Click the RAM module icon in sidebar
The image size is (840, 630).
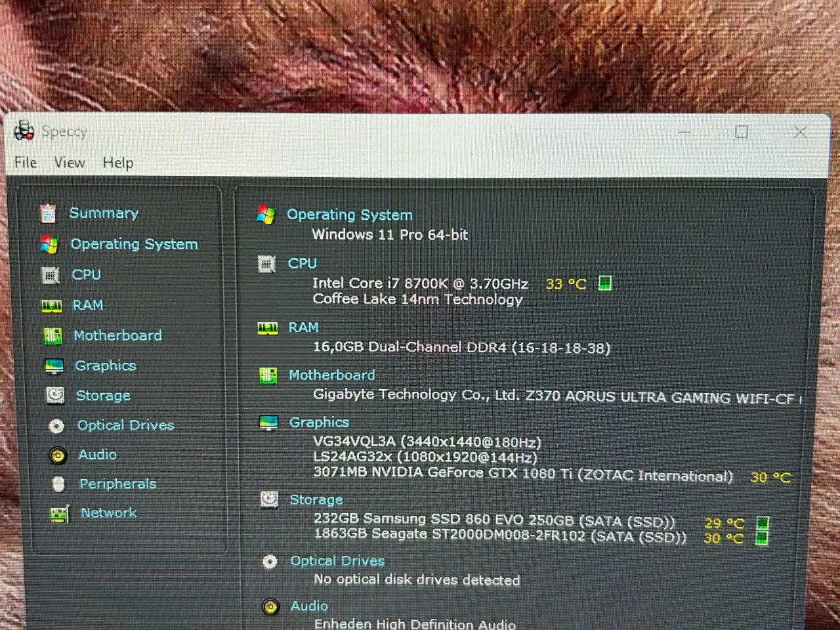click(x=52, y=306)
